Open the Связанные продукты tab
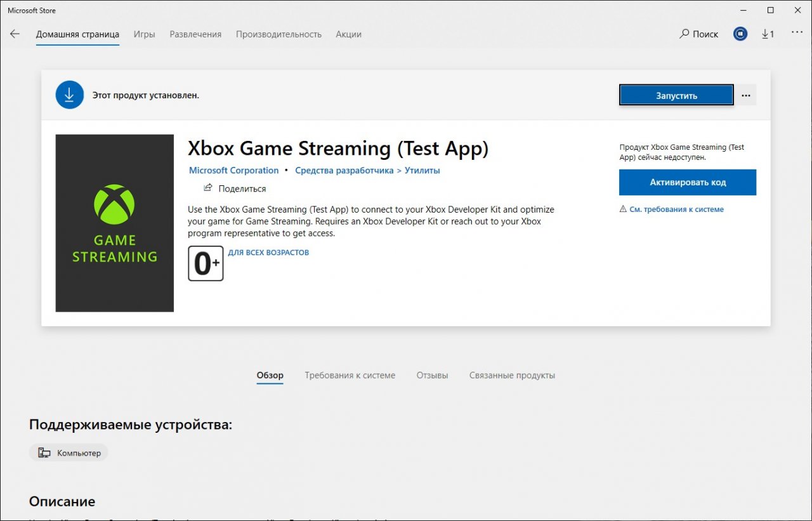Viewport: 812px width, 521px height. coord(512,375)
